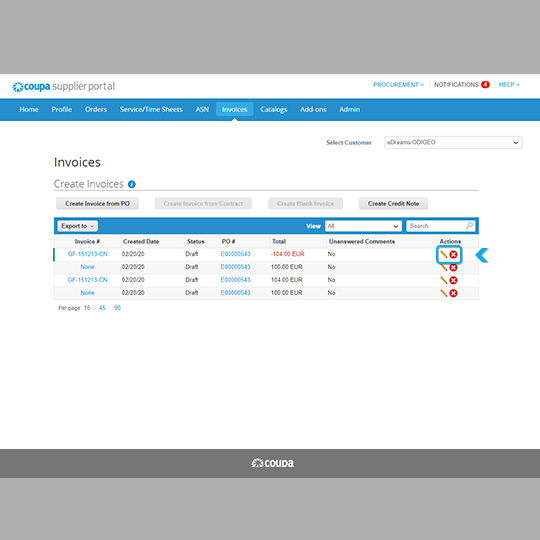Open the Catalogs tab
Image resolution: width=540 pixels, height=540 pixels.
[273, 110]
